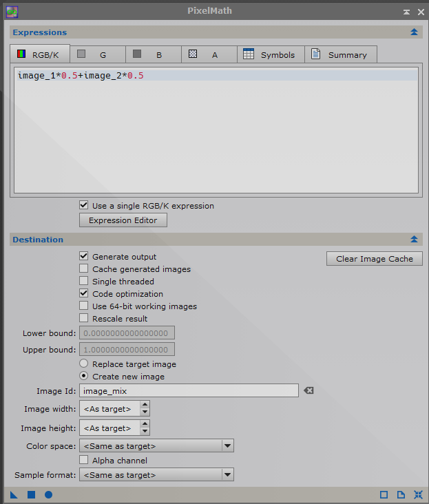The height and width of the screenshot is (504, 429).
Task: Switch to the RGB/K tab
Action: (x=40, y=54)
